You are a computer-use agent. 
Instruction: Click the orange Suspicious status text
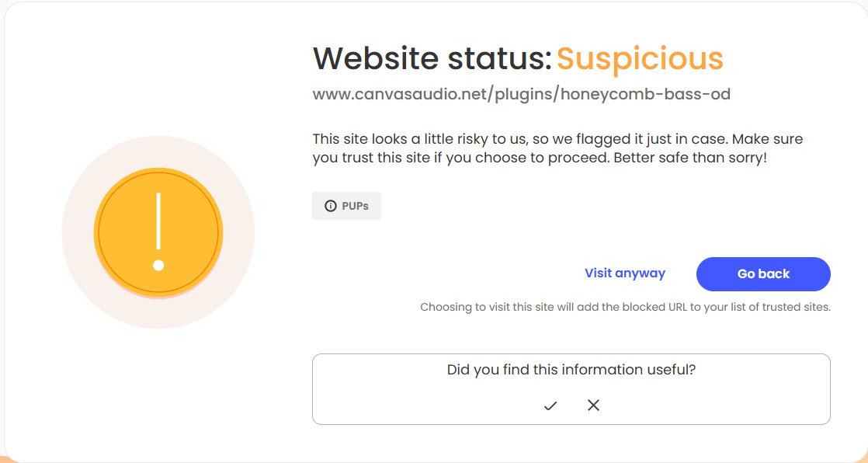pyautogui.click(x=640, y=58)
